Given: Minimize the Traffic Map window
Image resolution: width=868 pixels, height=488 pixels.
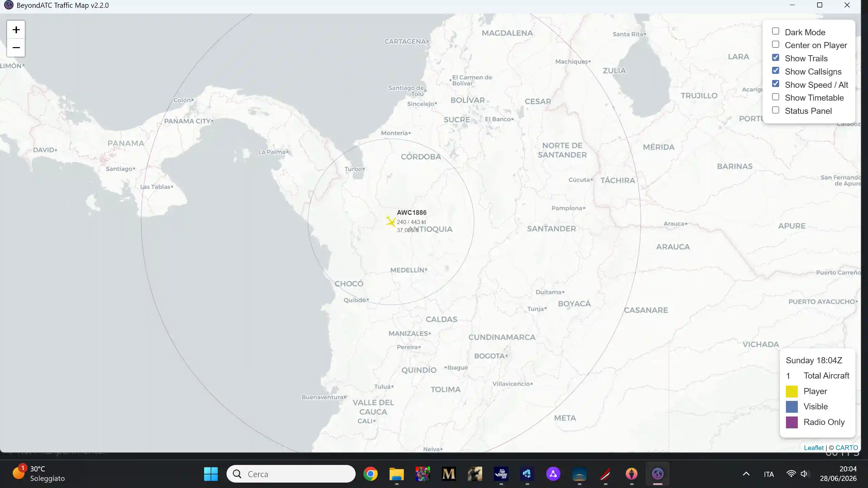Looking at the screenshot, I should [x=792, y=5].
